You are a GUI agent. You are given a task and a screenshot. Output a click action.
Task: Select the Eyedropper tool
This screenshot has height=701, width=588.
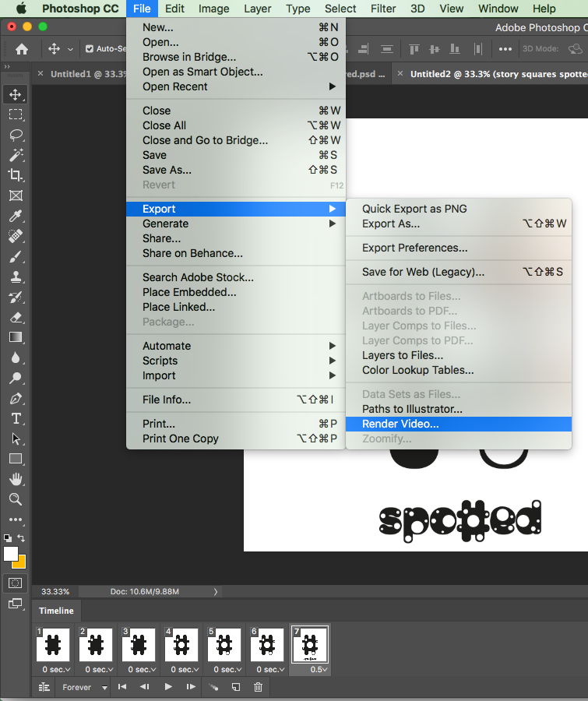point(16,216)
